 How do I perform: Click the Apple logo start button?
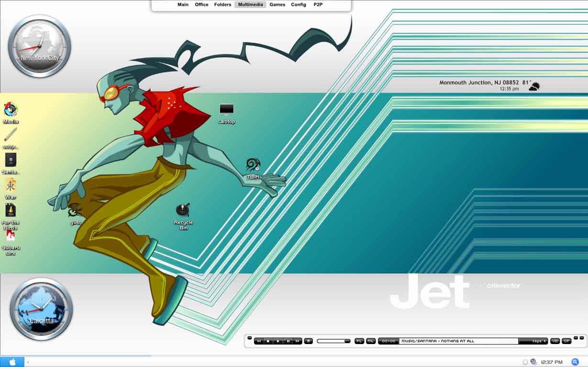pyautogui.click(x=12, y=362)
